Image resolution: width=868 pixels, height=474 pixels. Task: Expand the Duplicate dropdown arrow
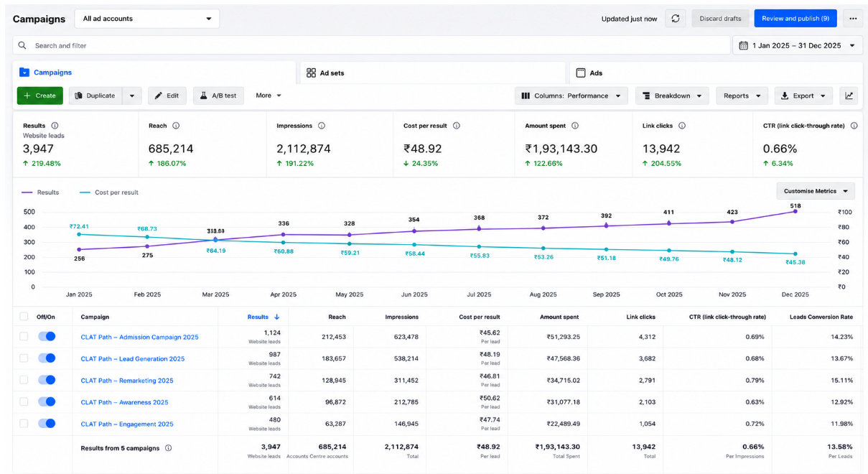pos(132,96)
